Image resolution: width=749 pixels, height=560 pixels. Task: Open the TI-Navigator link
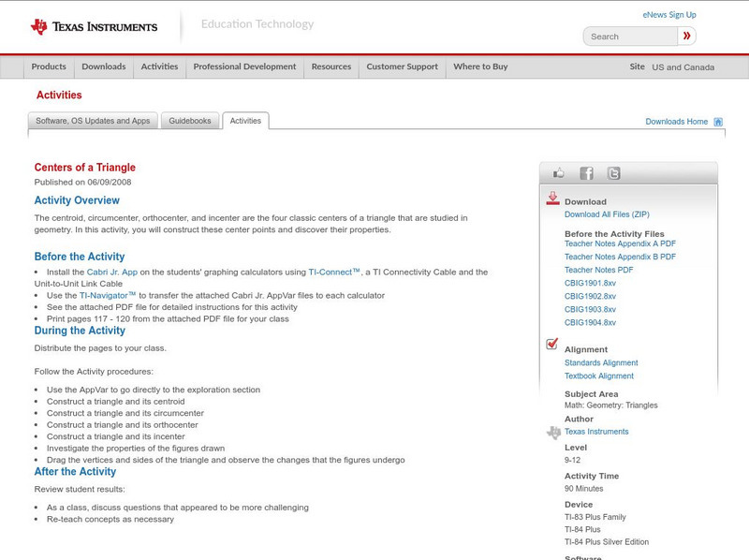point(108,295)
